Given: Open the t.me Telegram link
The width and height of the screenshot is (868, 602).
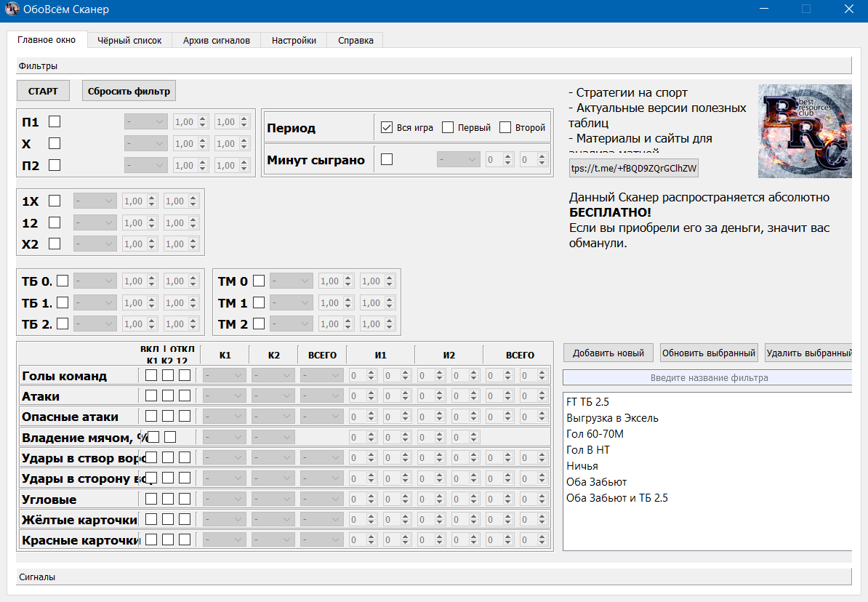Looking at the screenshot, I should tap(634, 169).
